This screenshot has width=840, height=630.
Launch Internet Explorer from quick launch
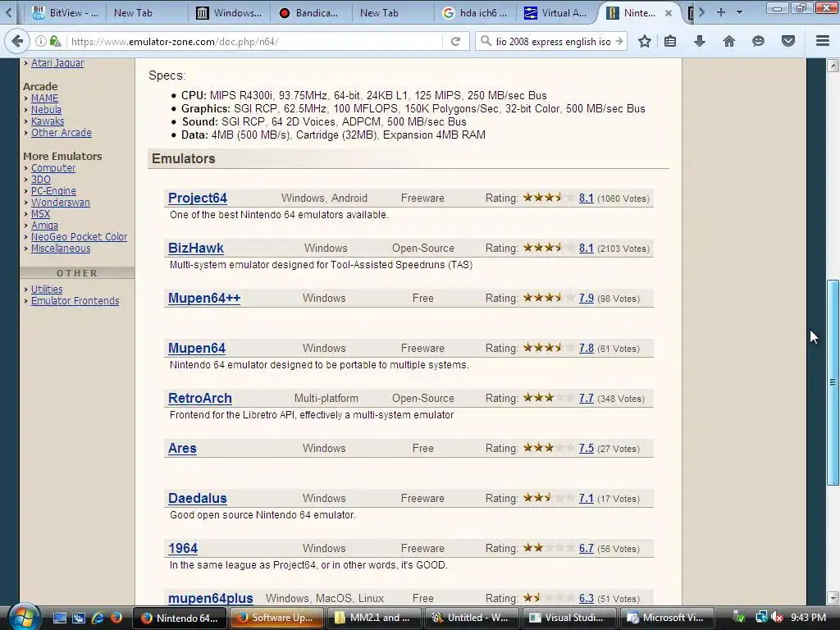[98, 618]
